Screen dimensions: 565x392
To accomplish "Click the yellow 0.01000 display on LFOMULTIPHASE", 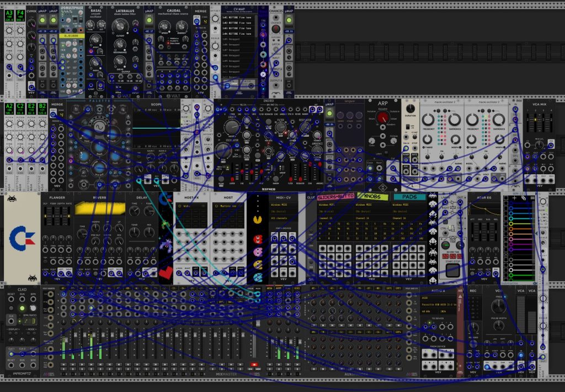I will pos(72,36).
